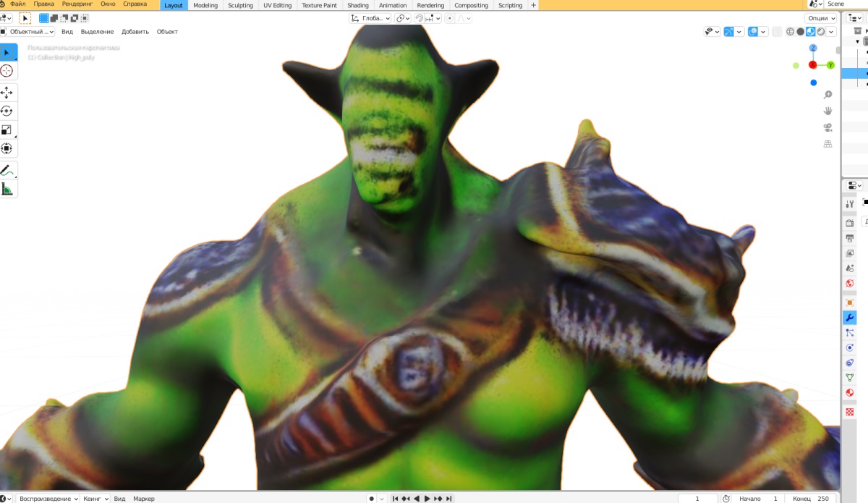Open the Объект menu in viewport header

click(167, 32)
